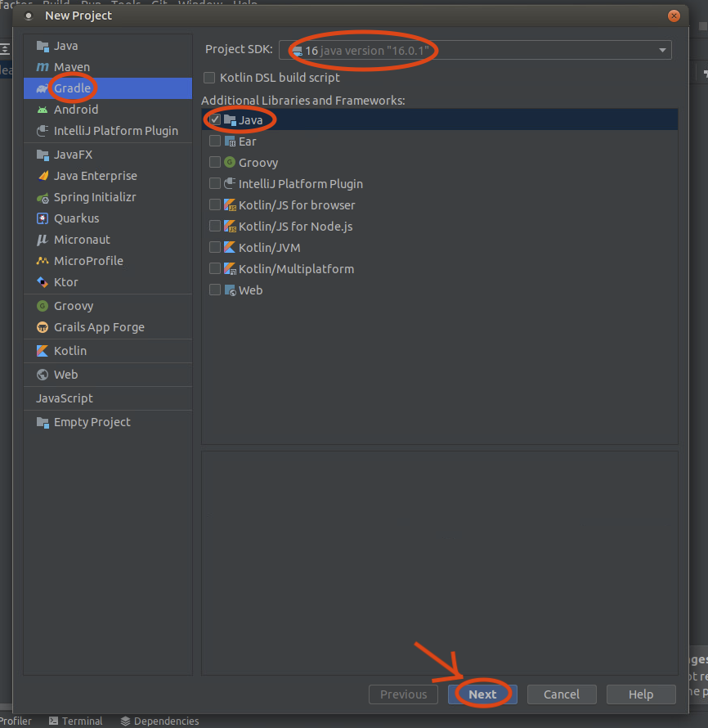Image resolution: width=708 pixels, height=728 pixels.
Task: Click the Java Enterprise icon
Action: 43,176
